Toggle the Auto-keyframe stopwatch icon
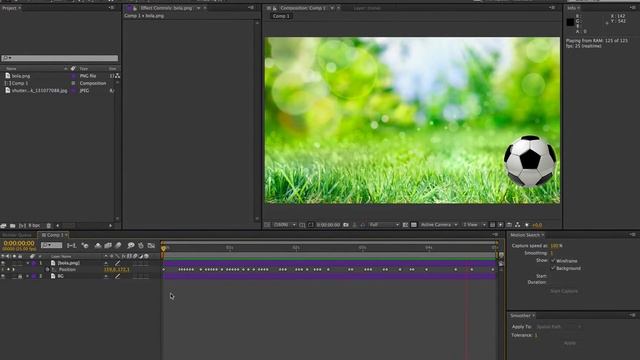 141,245
